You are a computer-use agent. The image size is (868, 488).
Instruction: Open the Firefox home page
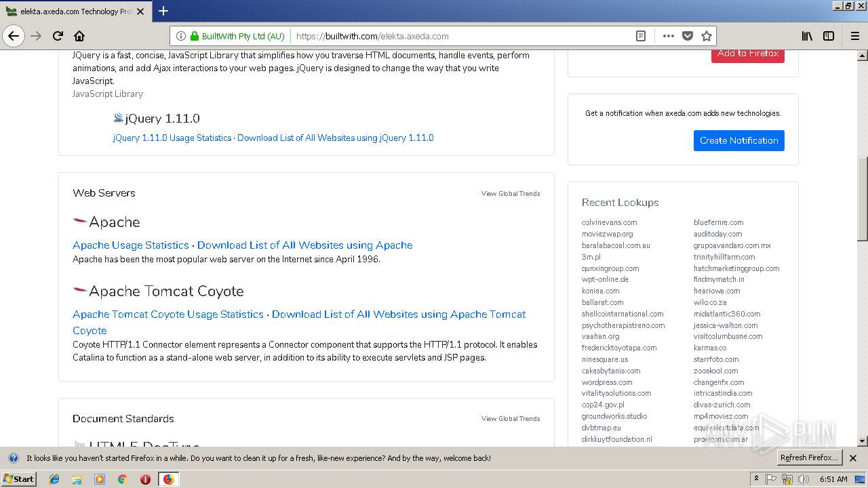point(79,36)
